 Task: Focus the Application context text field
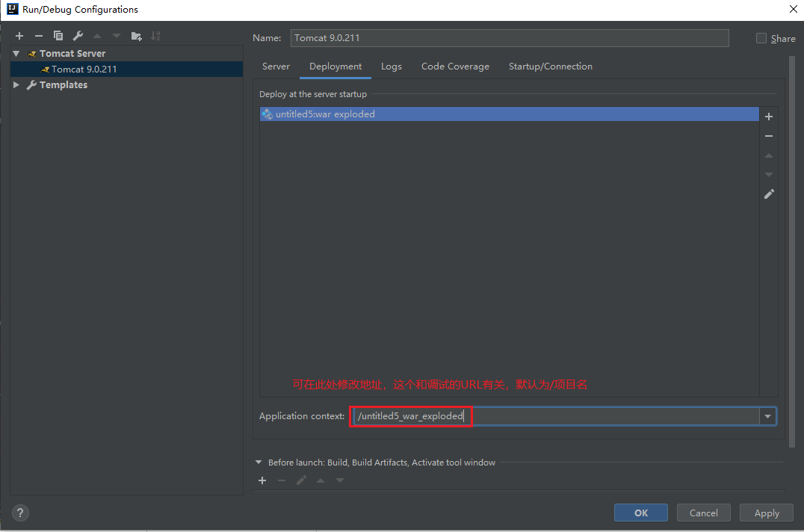tap(556, 416)
